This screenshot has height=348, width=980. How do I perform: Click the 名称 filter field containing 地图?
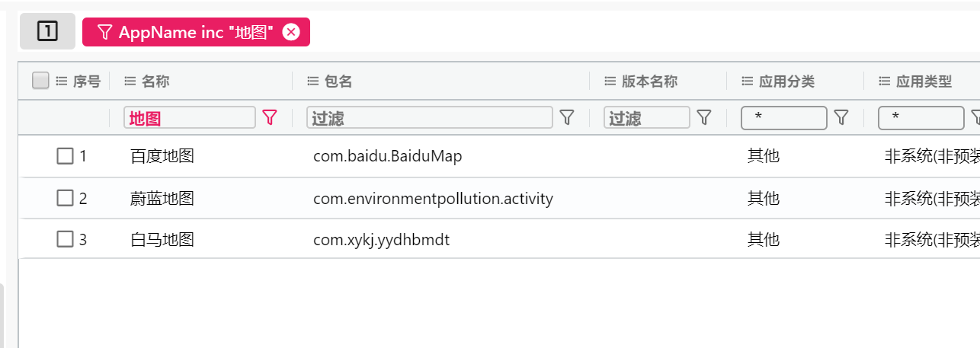[190, 117]
